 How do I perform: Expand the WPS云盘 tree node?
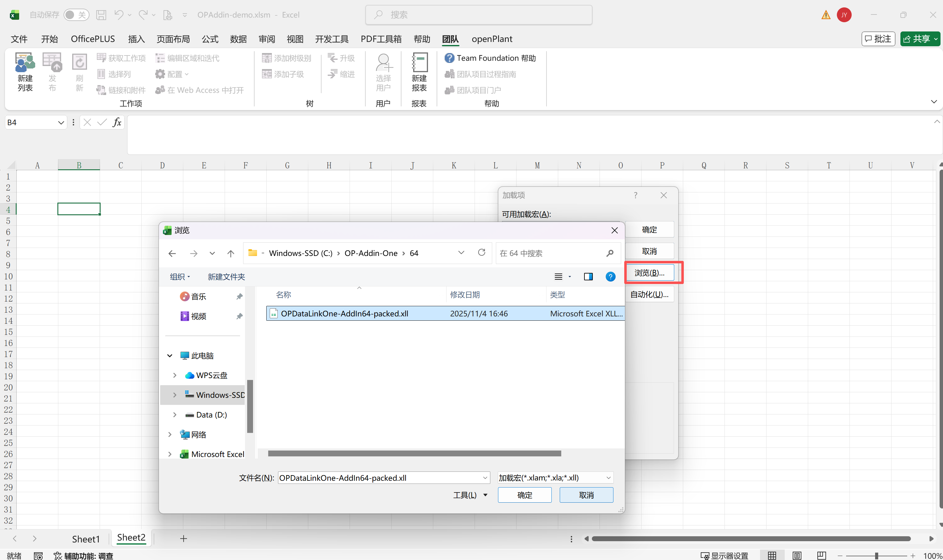tap(174, 375)
